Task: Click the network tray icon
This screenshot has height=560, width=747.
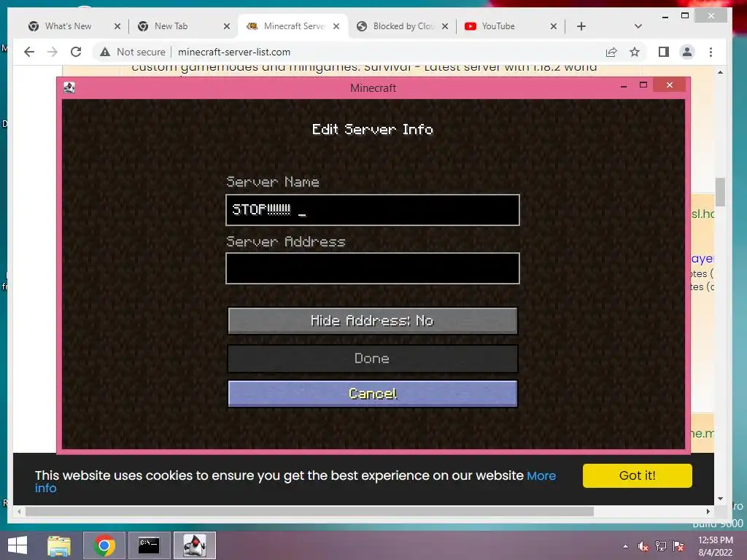Action: coord(661,546)
